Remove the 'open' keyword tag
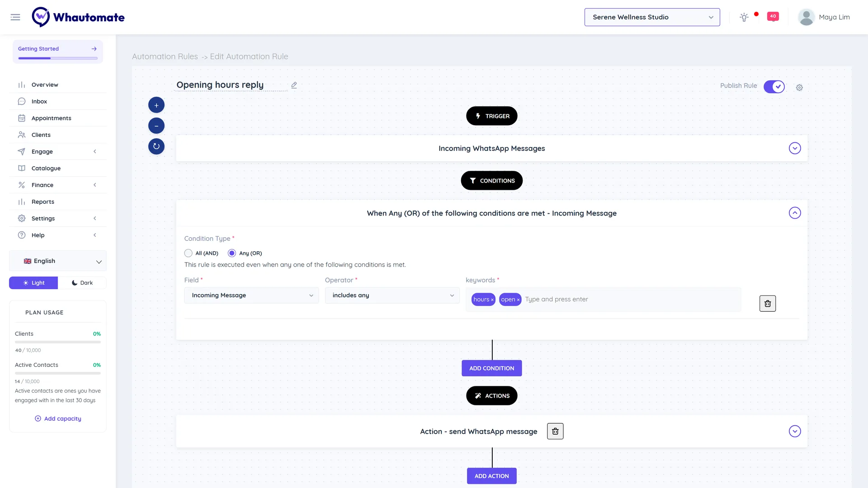 click(x=518, y=300)
